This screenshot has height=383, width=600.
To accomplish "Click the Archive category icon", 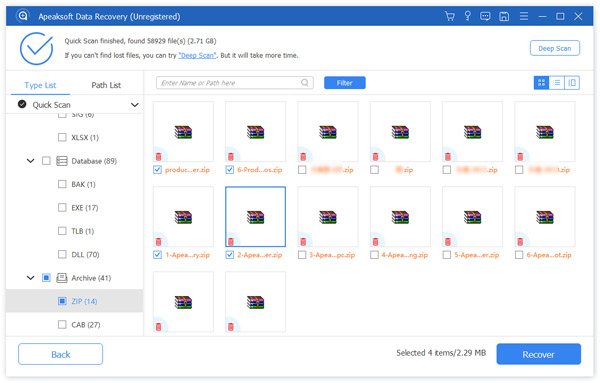I will pyautogui.click(x=62, y=278).
